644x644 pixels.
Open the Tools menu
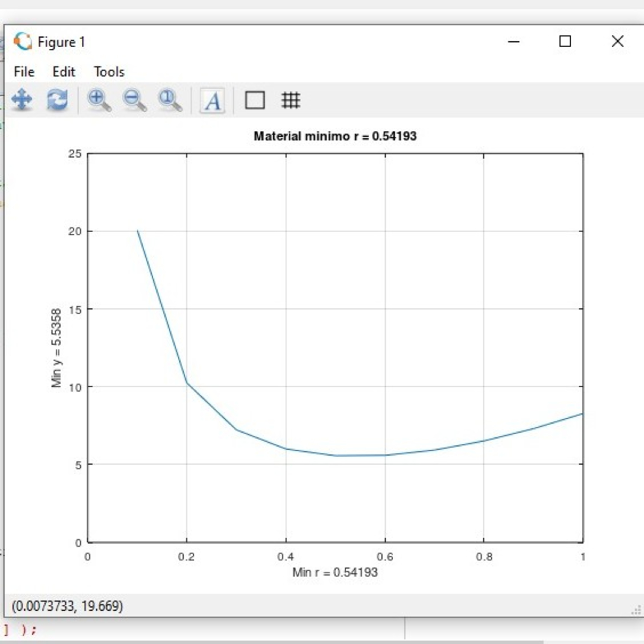click(109, 72)
